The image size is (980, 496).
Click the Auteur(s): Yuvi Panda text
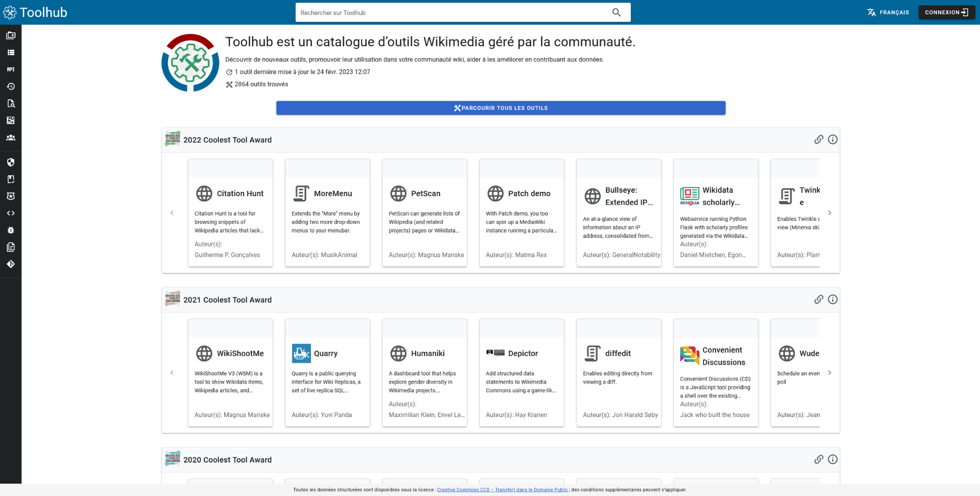click(x=322, y=415)
